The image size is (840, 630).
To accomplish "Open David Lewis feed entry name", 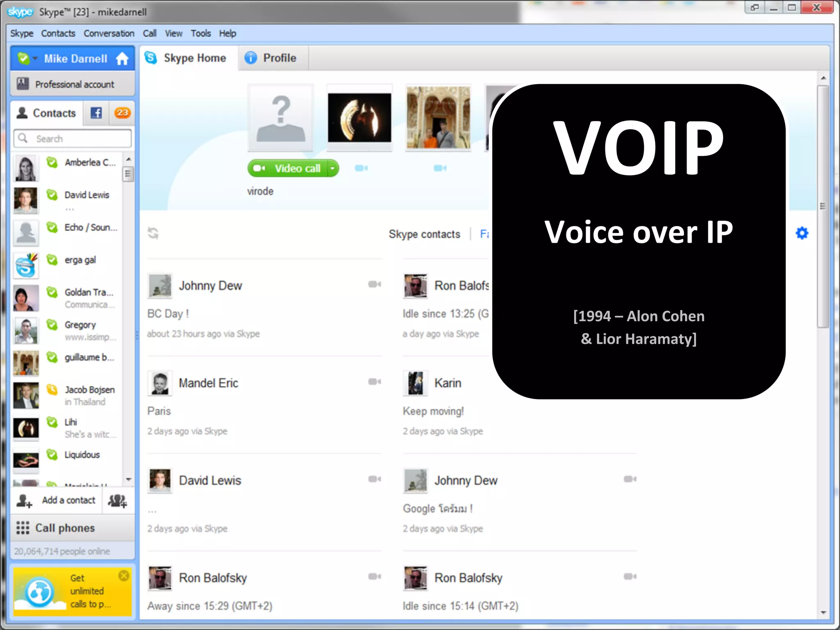I will pyautogui.click(x=210, y=480).
